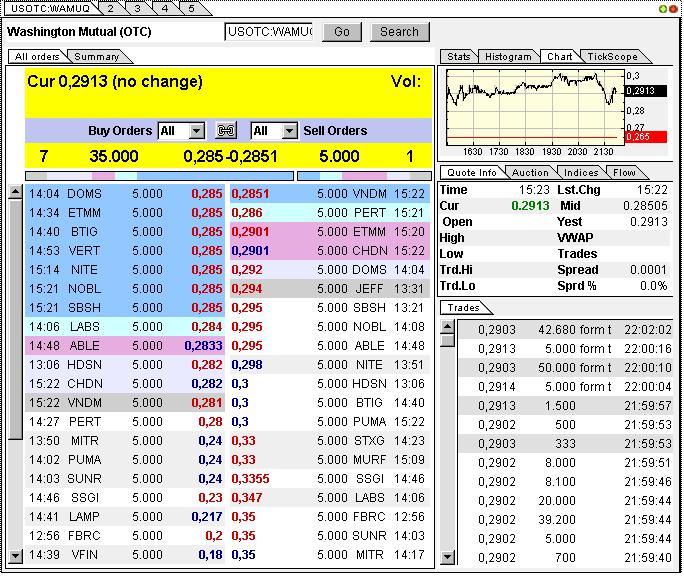
Task: Click the intraday price chart
Action: (535, 108)
